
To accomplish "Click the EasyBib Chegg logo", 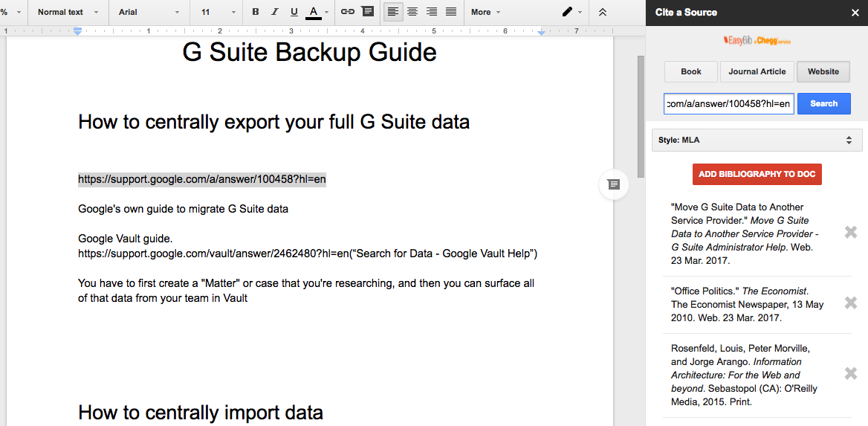I will click(757, 40).
